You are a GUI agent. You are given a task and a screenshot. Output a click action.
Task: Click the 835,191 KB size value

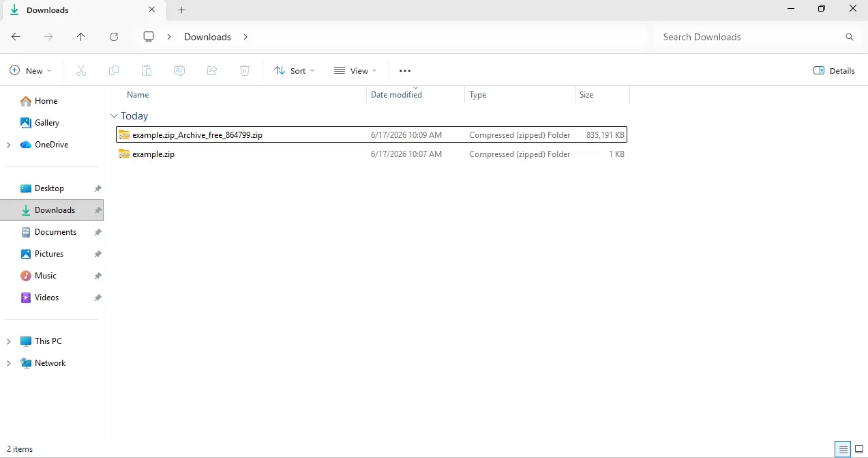pyautogui.click(x=605, y=135)
